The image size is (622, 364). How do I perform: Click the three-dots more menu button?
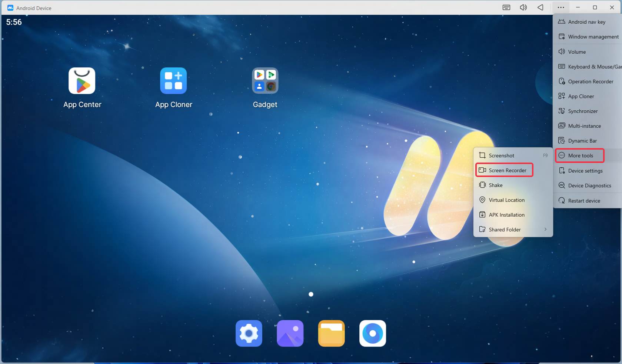click(x=561, y=7)
